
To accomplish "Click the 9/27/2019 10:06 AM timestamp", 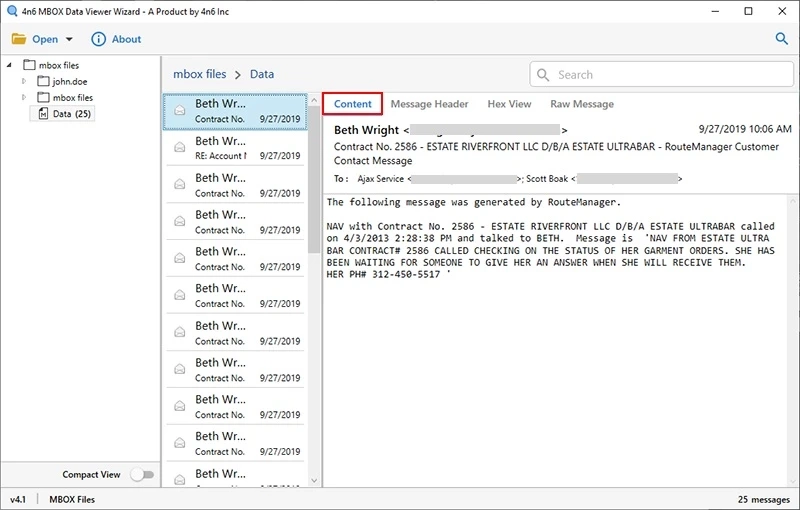I will [x=745, y=130].
